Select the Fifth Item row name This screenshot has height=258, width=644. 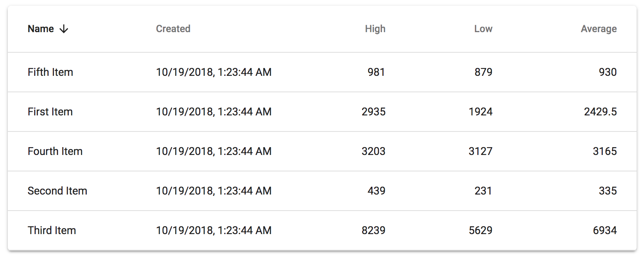point(50,72)
